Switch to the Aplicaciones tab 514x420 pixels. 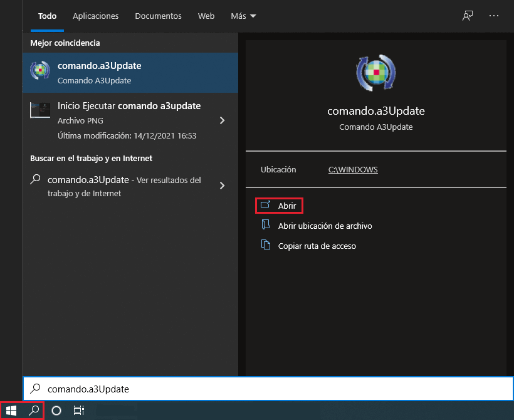pos(96,16)
